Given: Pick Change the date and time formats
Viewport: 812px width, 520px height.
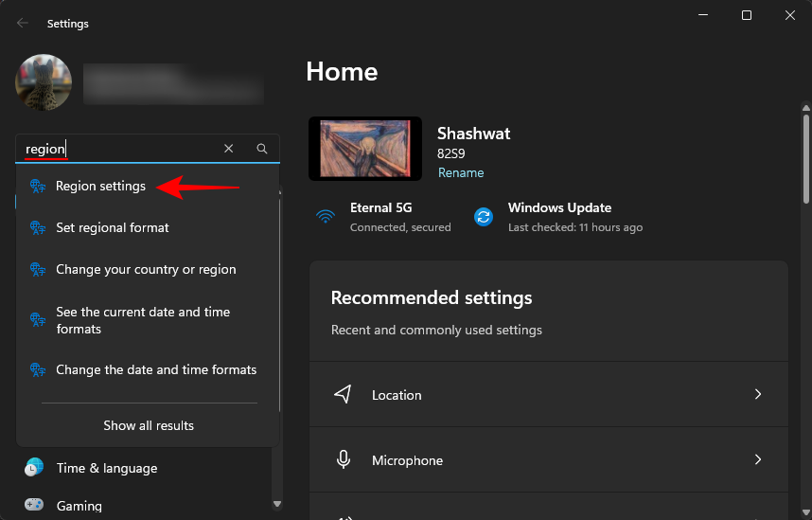Looking at the screenshot, I should point(156,370).
